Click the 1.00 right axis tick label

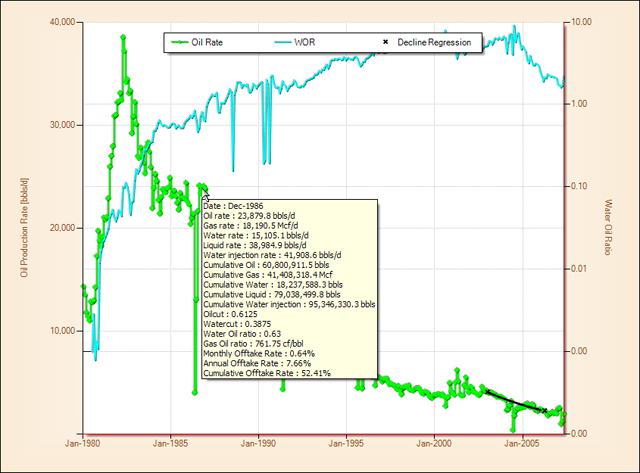tap(581, 104)
